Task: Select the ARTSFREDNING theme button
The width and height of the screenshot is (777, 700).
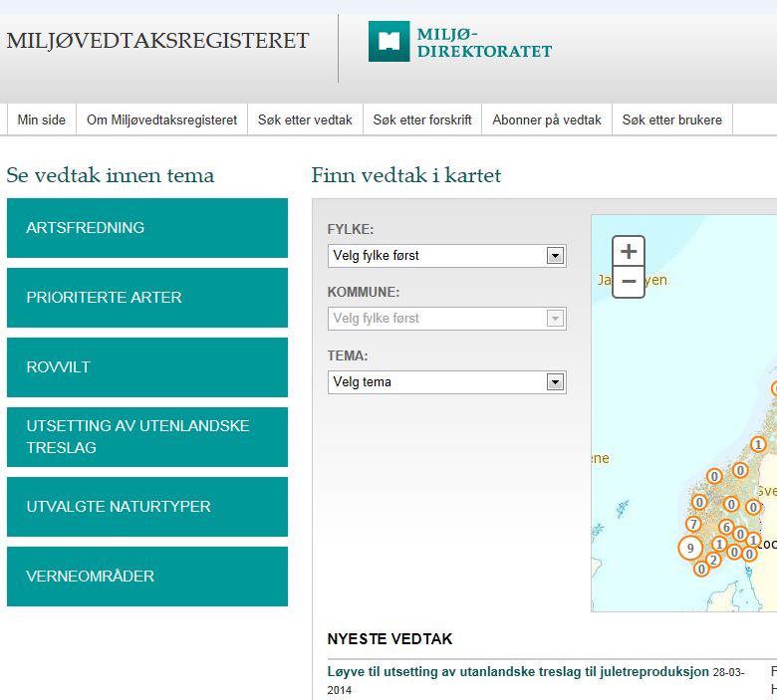Action: coord(147,228)
